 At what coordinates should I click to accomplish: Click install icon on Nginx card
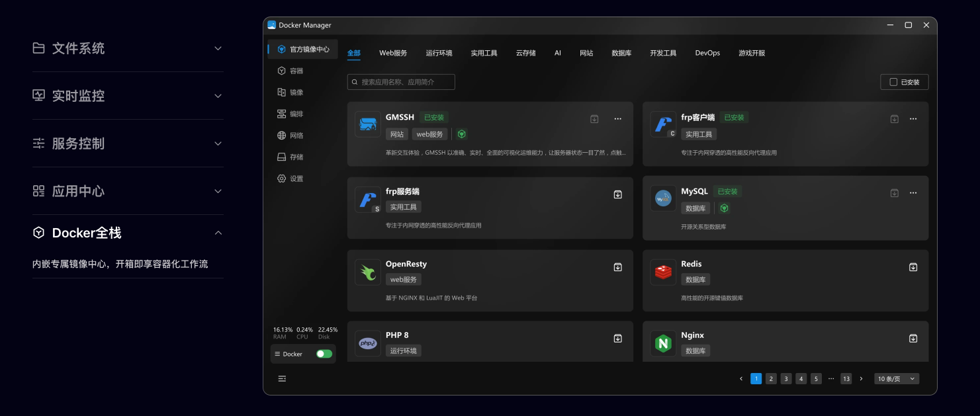click(x=913, y=339)
